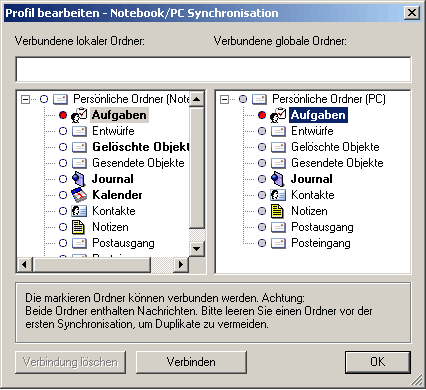Click the Journal icon in the global tree
This screenshot has width=426, height=390.
[x=277, y=179]
